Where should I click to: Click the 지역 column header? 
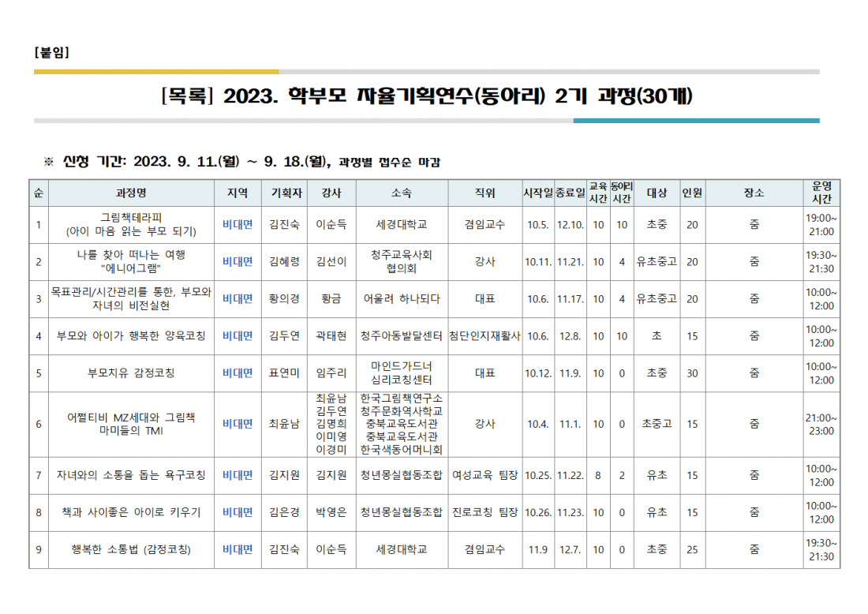tap(238, 193)
